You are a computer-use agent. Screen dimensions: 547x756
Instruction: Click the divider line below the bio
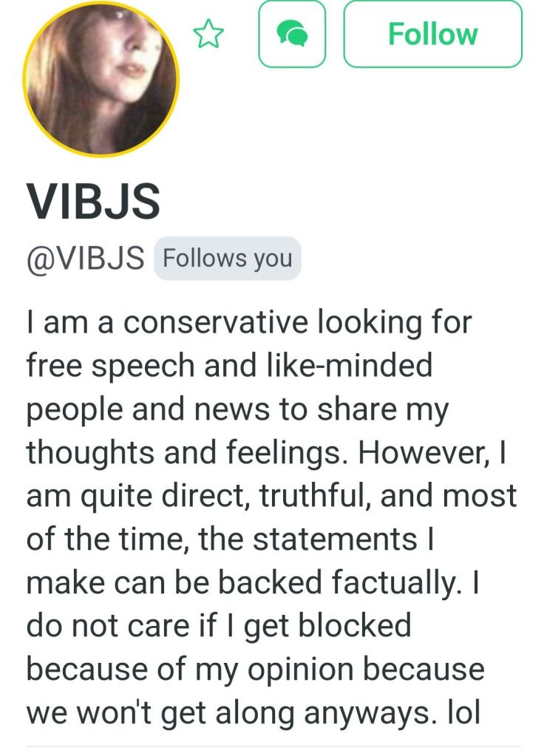(273, 747)
